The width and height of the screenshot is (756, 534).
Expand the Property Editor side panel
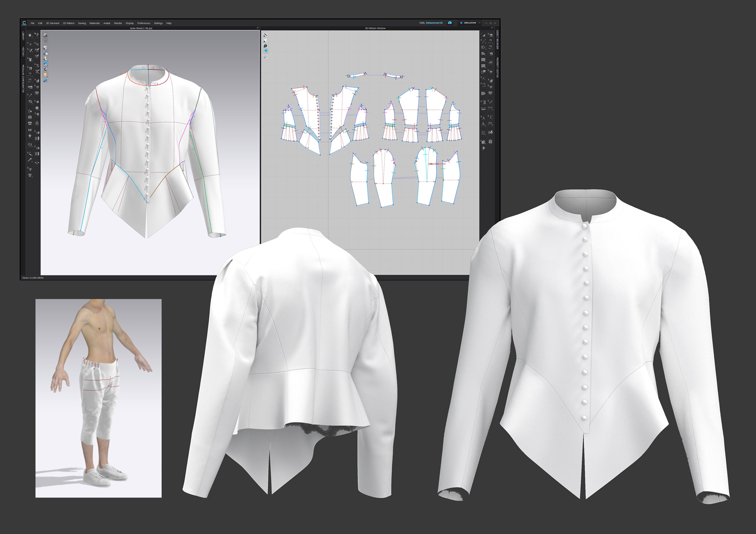click(x=497, y=67)
